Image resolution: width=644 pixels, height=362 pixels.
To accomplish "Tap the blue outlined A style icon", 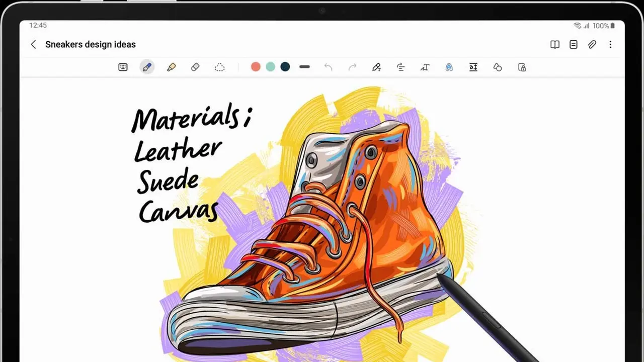I will [449, 67].
